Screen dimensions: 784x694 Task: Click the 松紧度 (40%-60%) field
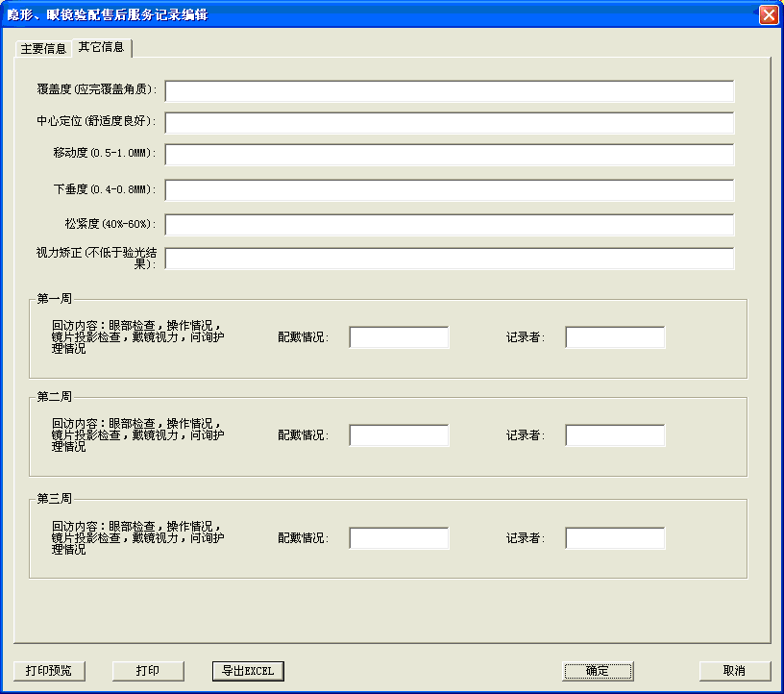[x=449, y=225]
